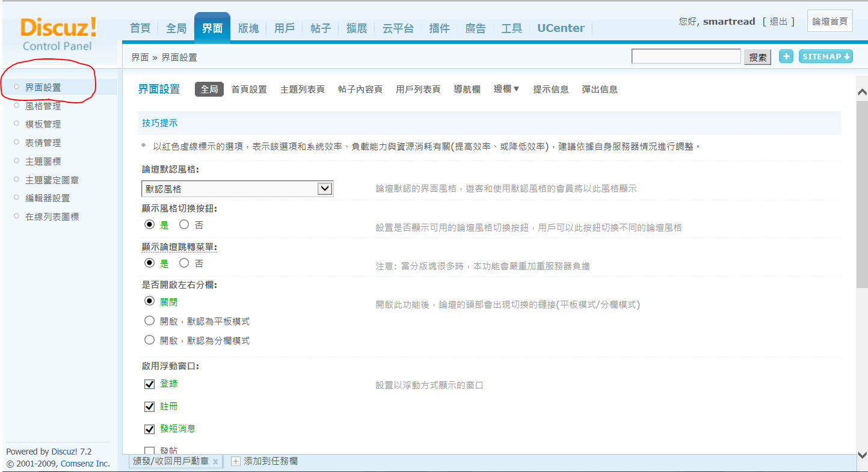Open 主題鑒定圖章 in the sidebar
The image size is (868, 472).
click(x=52, y=180)
